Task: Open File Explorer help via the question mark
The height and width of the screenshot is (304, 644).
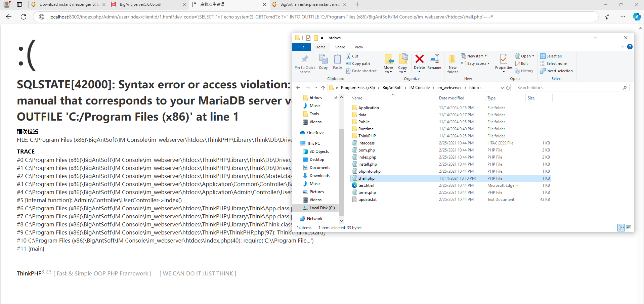Action: [630, 47]
